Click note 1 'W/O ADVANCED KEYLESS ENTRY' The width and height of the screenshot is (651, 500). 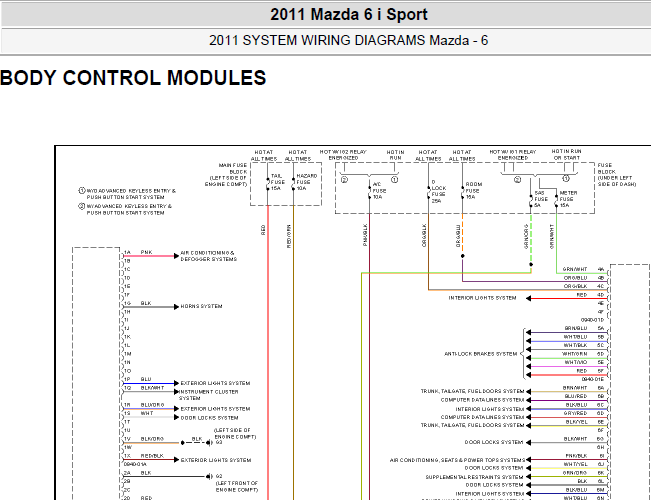coord(127,194)
